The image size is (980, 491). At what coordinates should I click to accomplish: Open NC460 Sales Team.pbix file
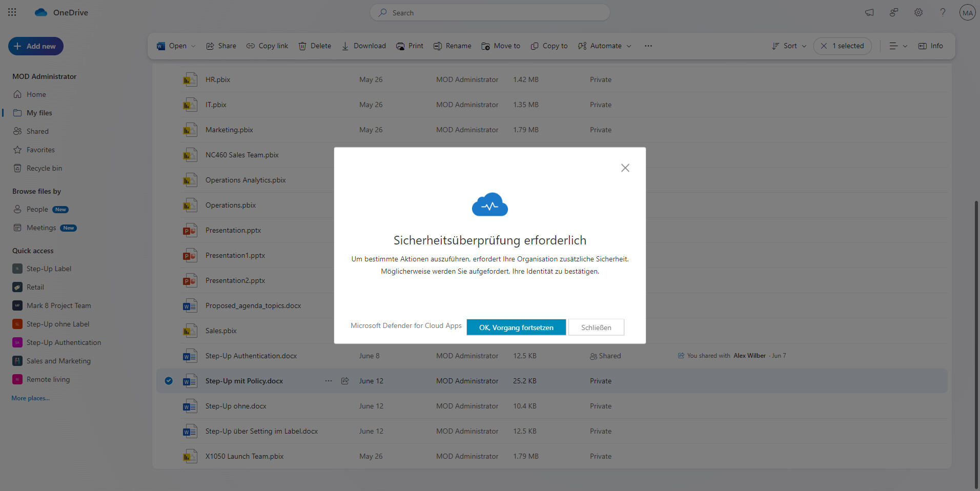tap(242, 155)
